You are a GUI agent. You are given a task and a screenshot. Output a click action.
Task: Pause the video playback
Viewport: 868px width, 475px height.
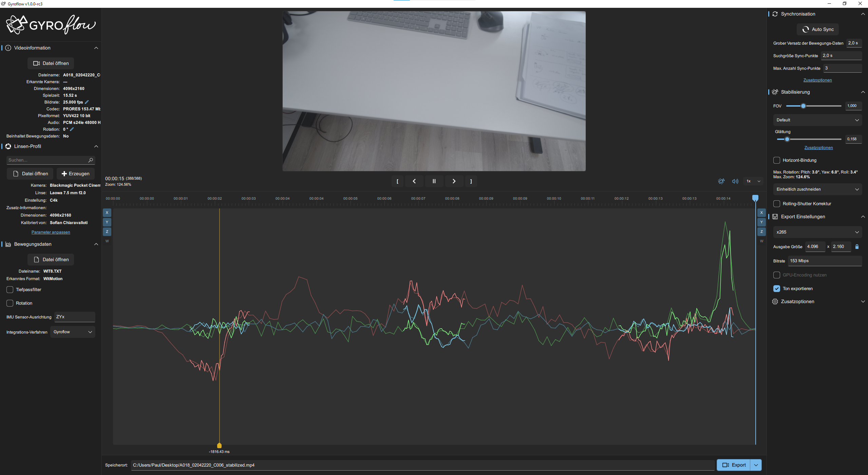pyautogui.click(x=434, y=181)
